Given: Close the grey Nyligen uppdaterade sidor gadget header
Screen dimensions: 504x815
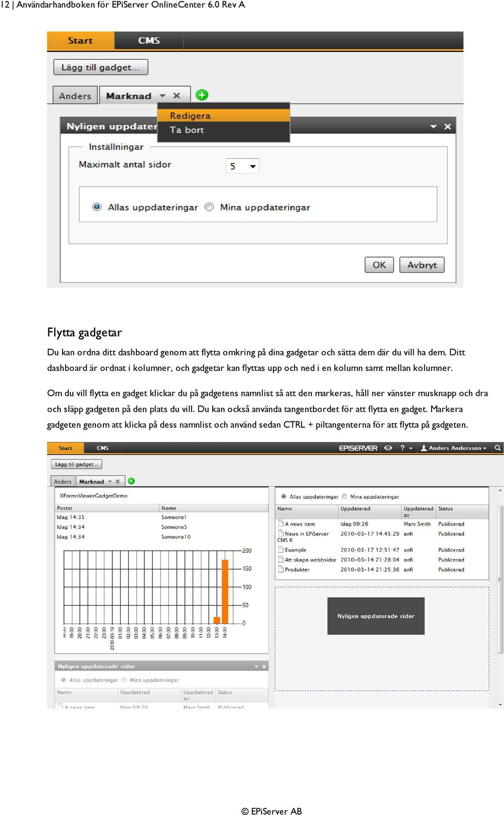Looking at the screenshot, I should point(264,666).
